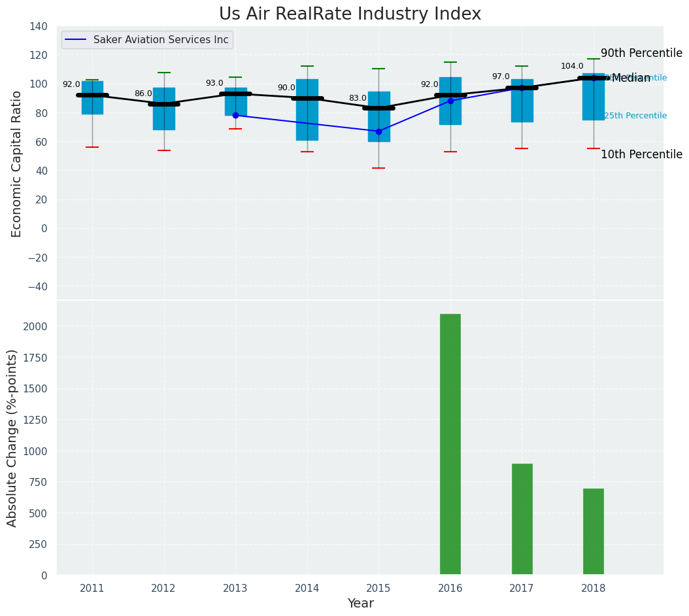Click the chart title Us Air RealRate Industry Index
The height and width of the screenshot is (616, 689).
(x=350, y=14)
